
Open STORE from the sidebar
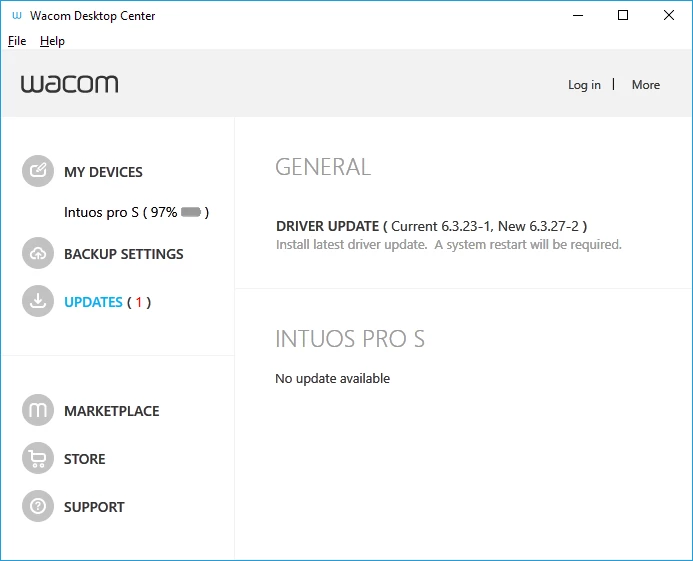pos(84,459)
